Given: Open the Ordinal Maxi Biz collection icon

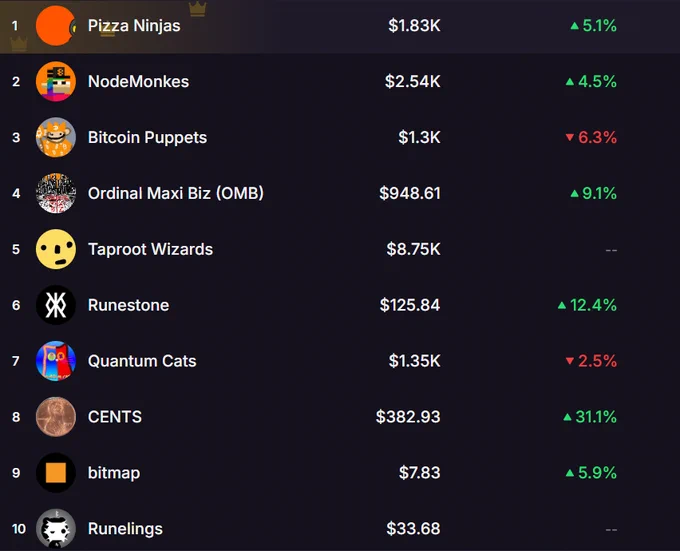Looking at the screenshot, I should [56, 193].
